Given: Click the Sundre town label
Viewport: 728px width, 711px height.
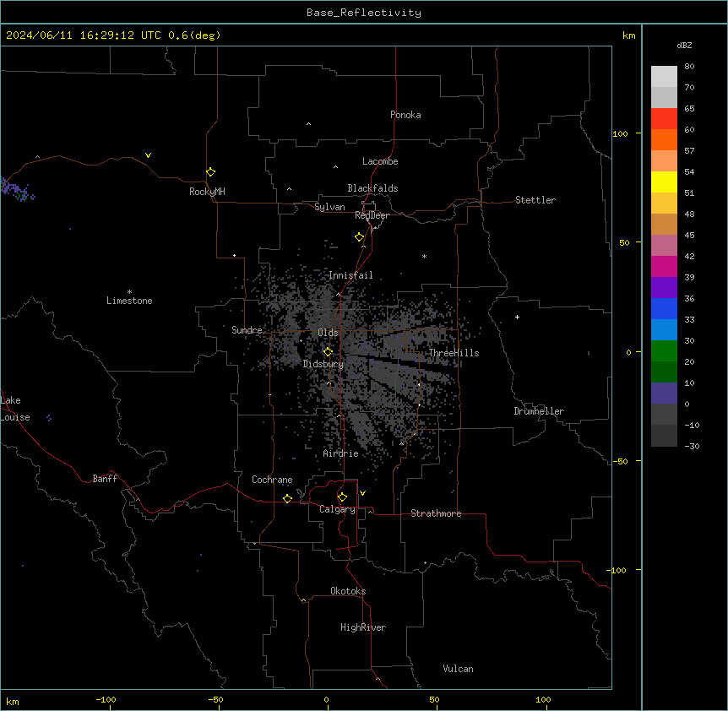Looking at the screenshot, I should (x=247, y=330).
